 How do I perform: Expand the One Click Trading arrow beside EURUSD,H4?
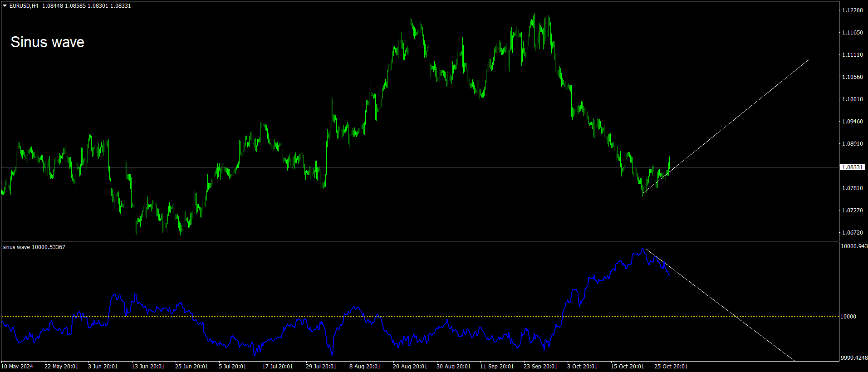pyautogui.click(x=5, y=6)
